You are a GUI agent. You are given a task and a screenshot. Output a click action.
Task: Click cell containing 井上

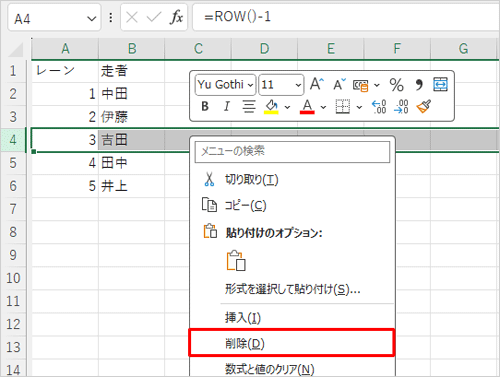tap(132, 186)
